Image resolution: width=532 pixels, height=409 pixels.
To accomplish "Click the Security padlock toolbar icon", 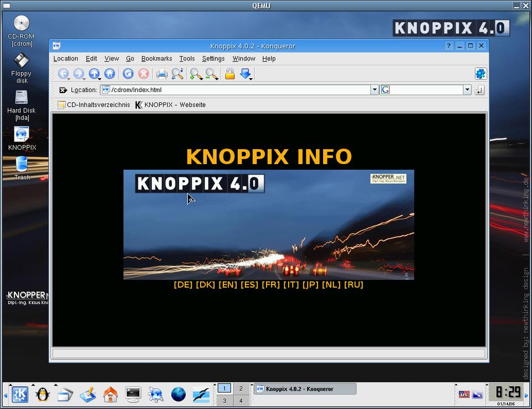I will (x=229, y=73).
